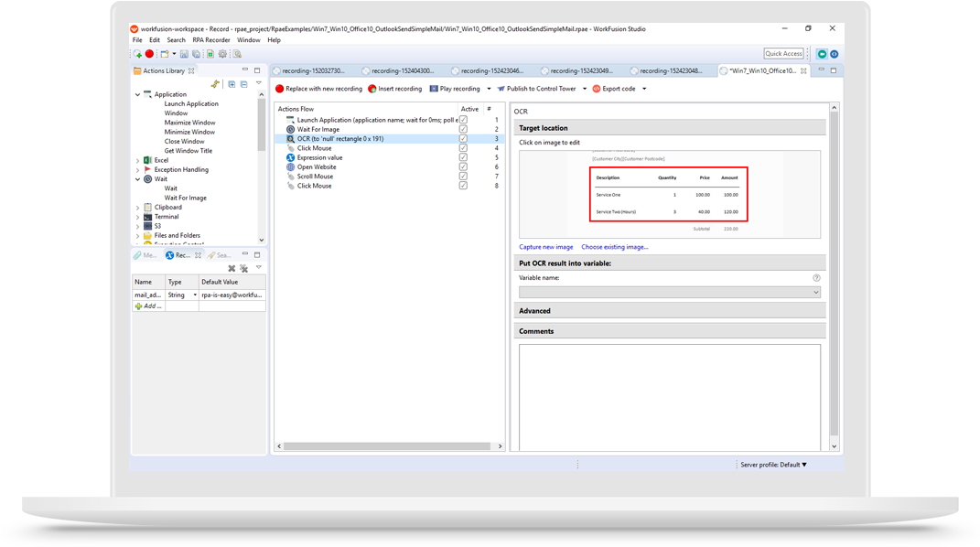Click the yellow link-with-editor icon in Actions Library
Screen dimensions: 980x547
click(x=216, y=83)
